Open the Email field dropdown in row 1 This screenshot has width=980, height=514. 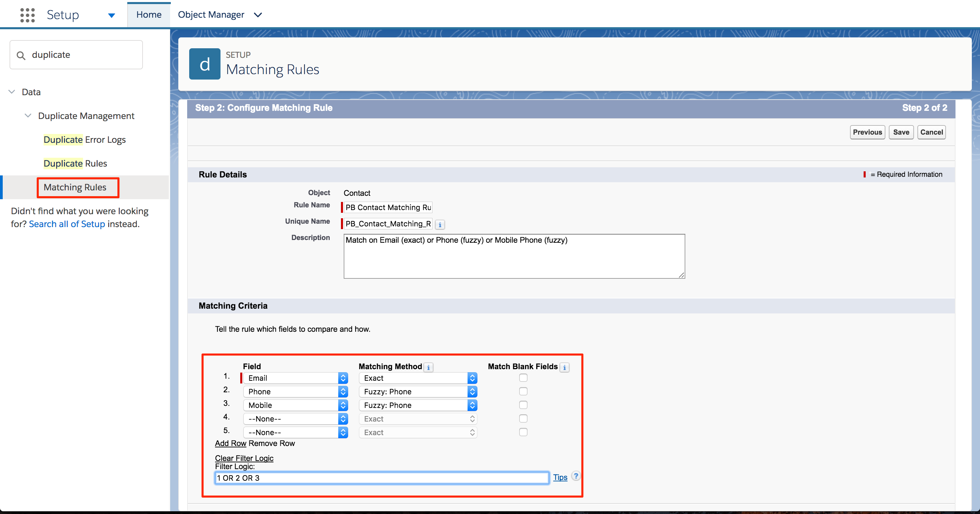(296, 378)
